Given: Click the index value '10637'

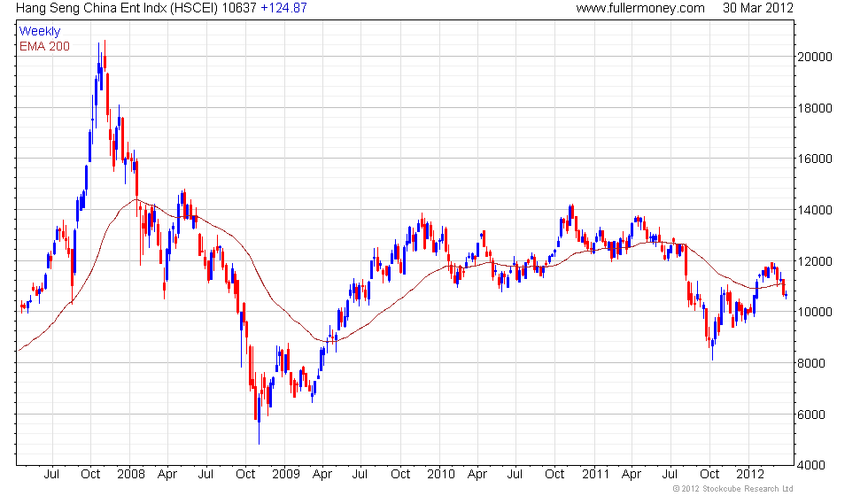Looking at the screenshot, I should (239, 8).
